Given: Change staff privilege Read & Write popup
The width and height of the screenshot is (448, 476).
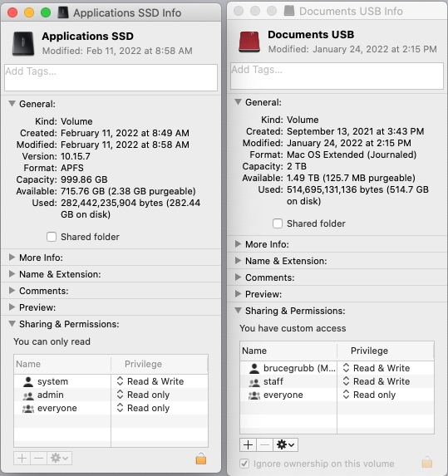Looking at the screenshot, I should pos(377,381).
